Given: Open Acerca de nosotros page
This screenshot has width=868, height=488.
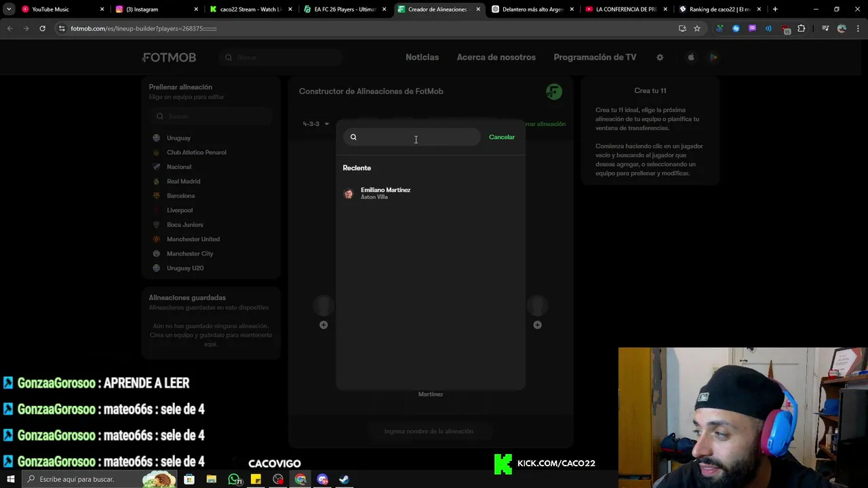Looking at the screenshot, I should coord(496,58).
